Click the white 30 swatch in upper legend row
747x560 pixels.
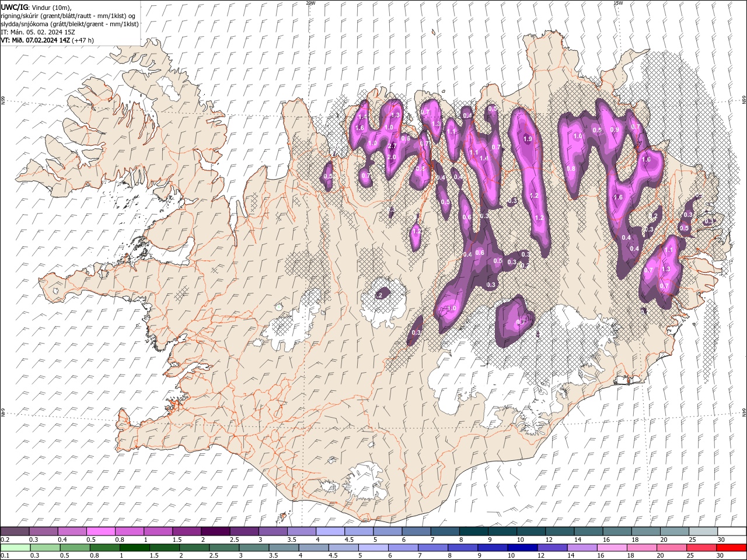pyautogui.click(x=732, y=531)
